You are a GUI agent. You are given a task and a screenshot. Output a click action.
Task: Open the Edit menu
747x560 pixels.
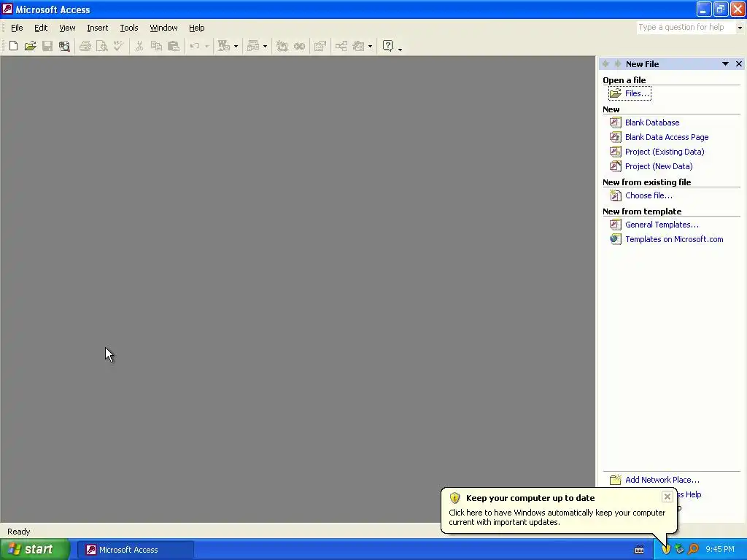tap(41, 28)
